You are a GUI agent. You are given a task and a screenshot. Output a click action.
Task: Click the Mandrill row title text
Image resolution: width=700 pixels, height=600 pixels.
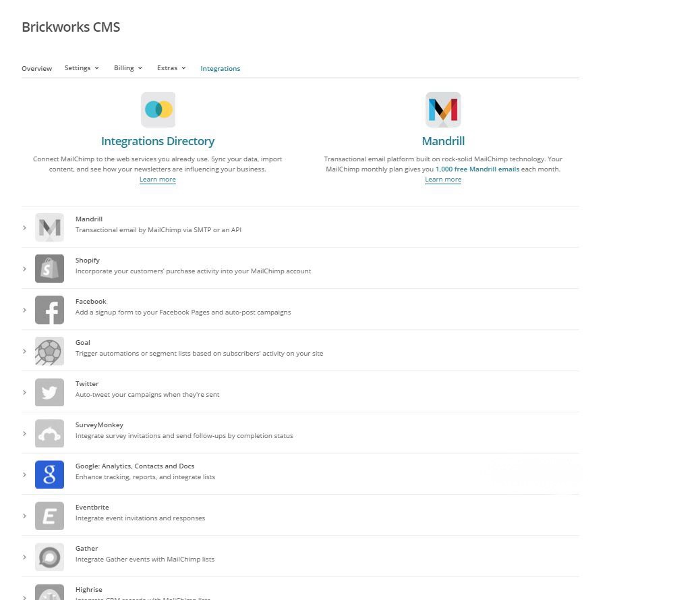(x=89, y=219)
